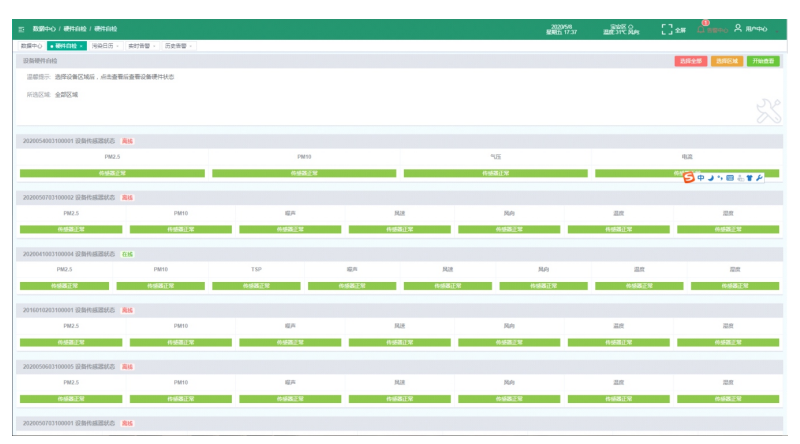Toggle Sogou Chinese/English mode (中) indicator

(x=701, y=178)
